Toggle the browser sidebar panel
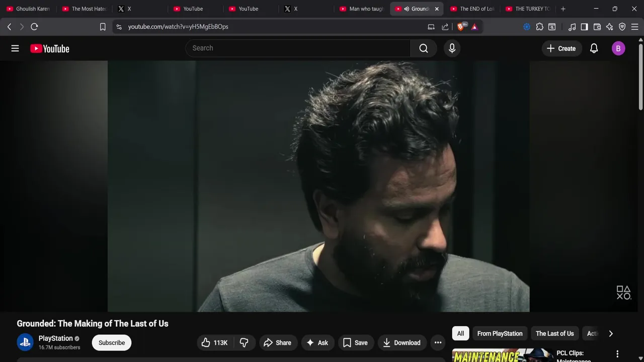644x362 pixels. pyautogui.click(x=584, y=27)
